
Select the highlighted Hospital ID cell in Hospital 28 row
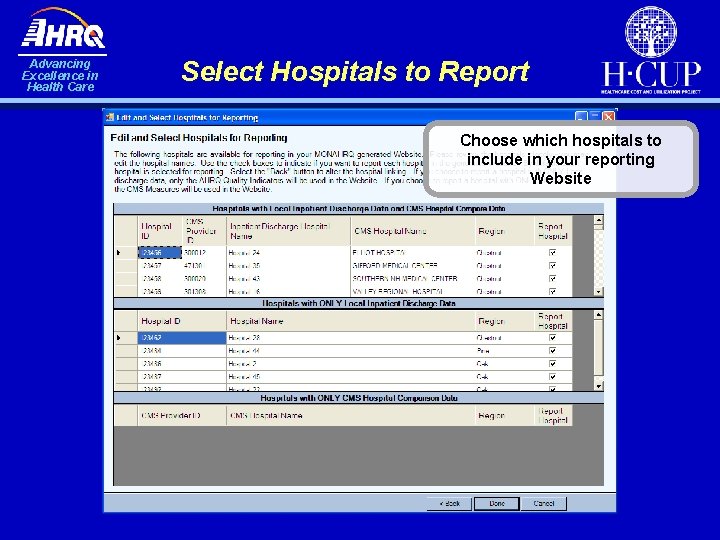182,338
